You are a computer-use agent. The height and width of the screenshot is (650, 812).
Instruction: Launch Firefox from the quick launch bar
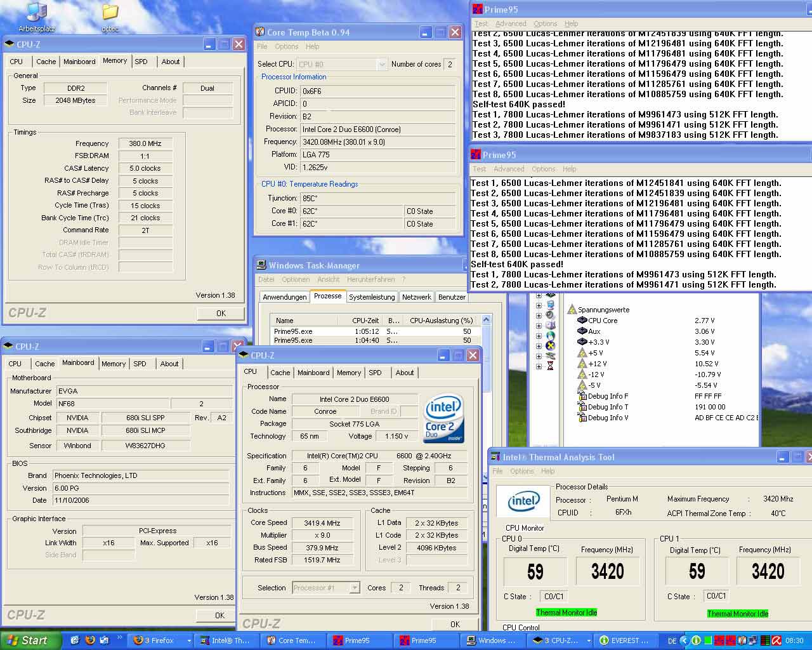[x=89, y=640]
